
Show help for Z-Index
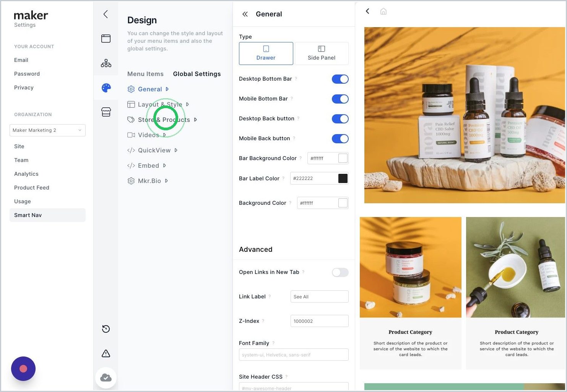pyautogui.click(x=263, y=321)
